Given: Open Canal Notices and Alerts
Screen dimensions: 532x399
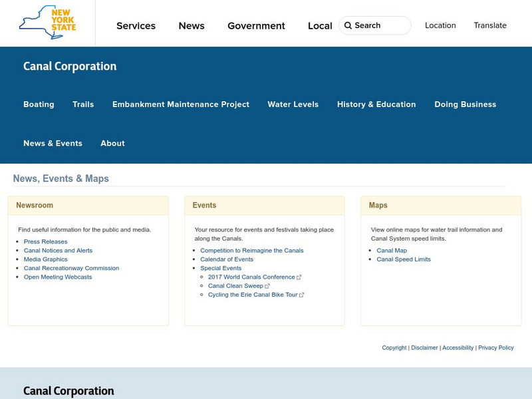Looking at the screenshot, I should coord(58,251).
